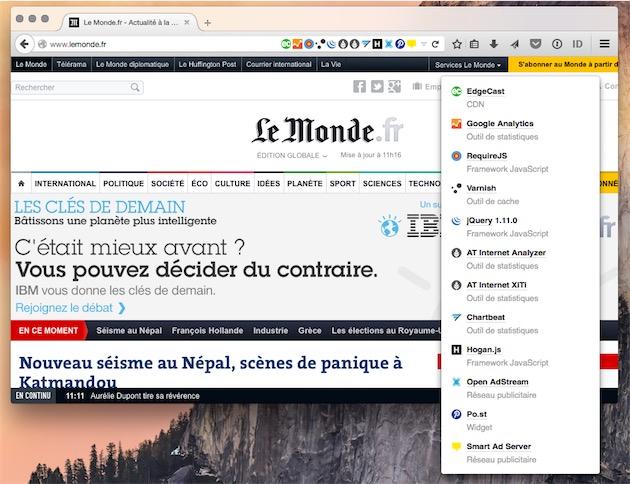630x484 pixels.
Task: Open the IDÉES section
Action: 268,184
